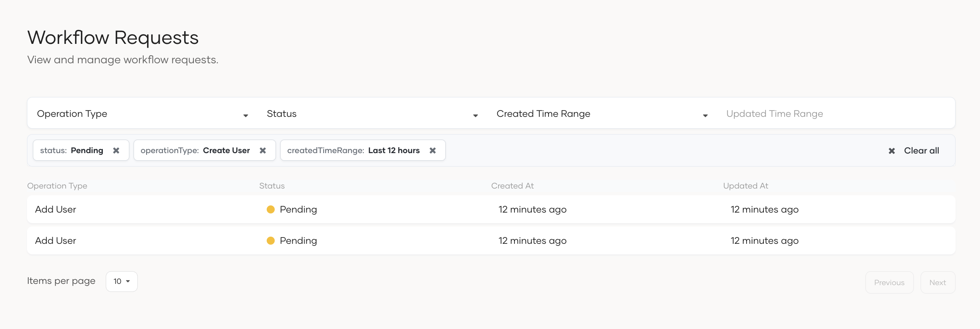Screen dimensions: 980x329
Task: Open the second Add User request row
Action: click(491, 240)
